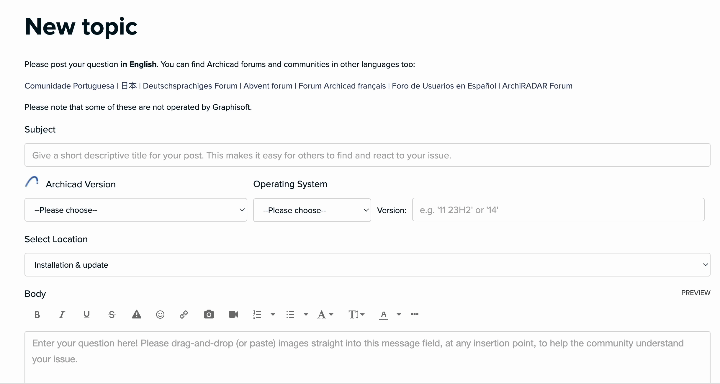This screenshot has width=720, height=384.
Task: Click the "Archicad Version" label text
Action: 80,184
